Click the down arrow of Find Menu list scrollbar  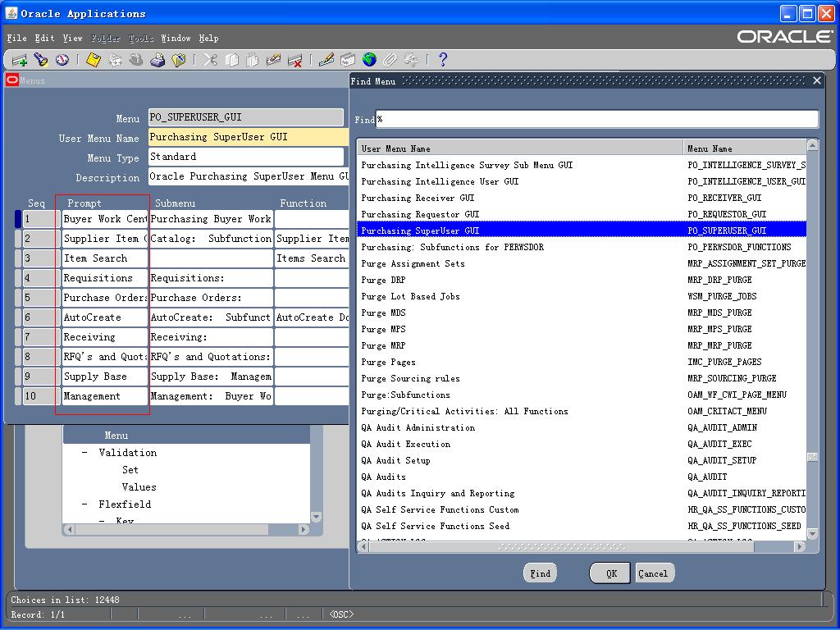(812, 533)
